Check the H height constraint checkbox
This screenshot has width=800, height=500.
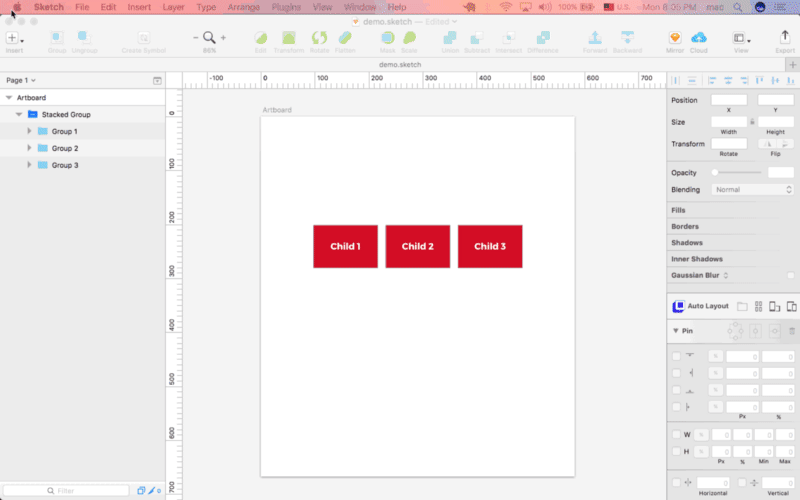676,452
